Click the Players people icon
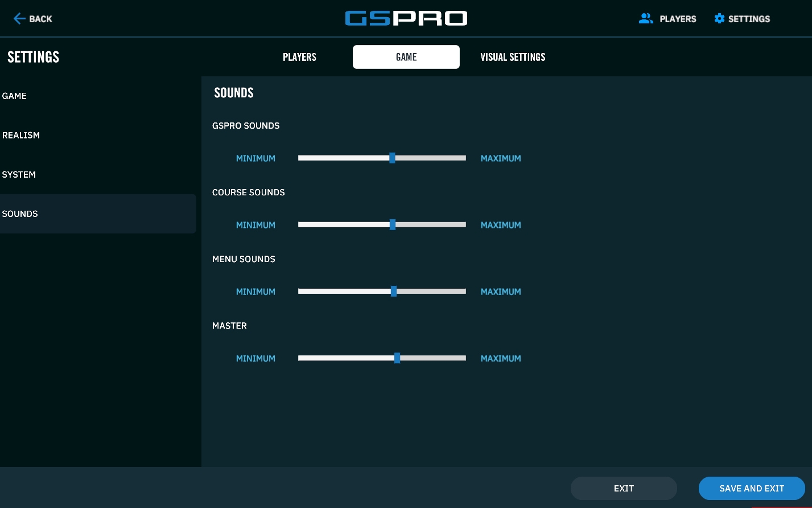The width and height of the screenshot is (812, 508). 646,19
